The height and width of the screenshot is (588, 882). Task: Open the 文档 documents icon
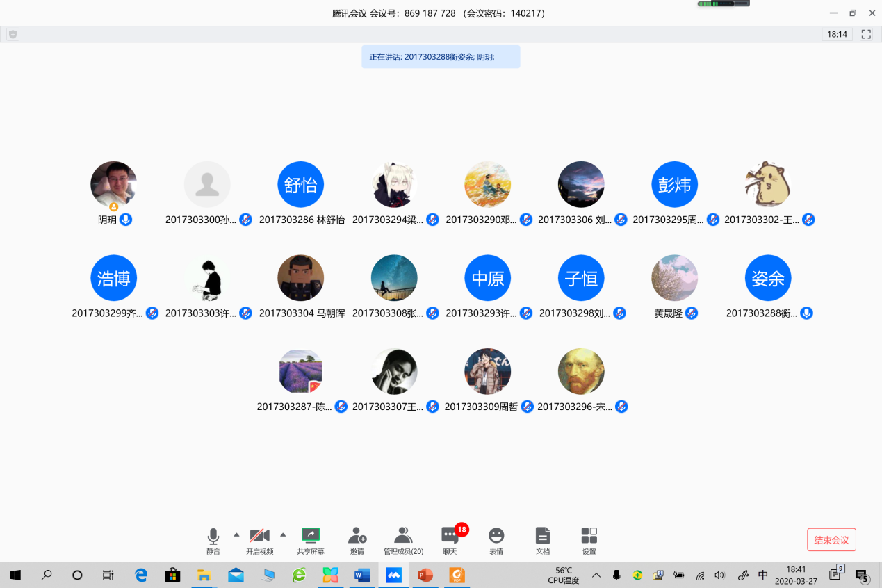point(543,536)
